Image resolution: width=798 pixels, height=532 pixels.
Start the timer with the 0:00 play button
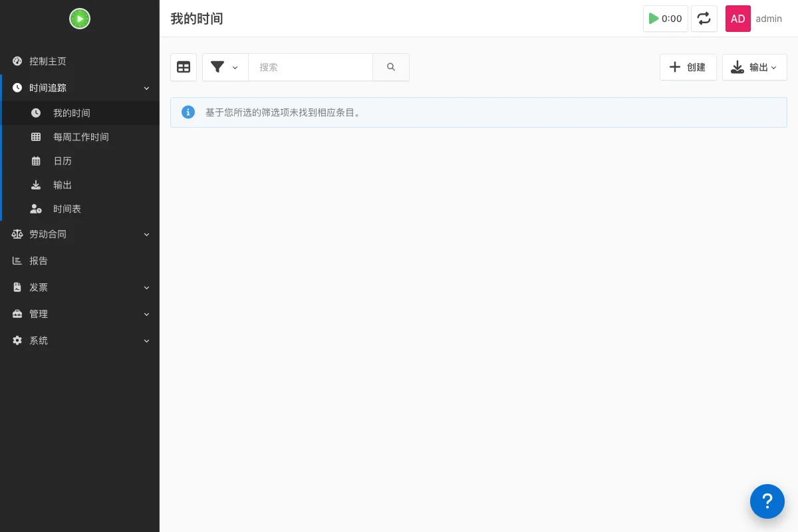pos(666,19)
